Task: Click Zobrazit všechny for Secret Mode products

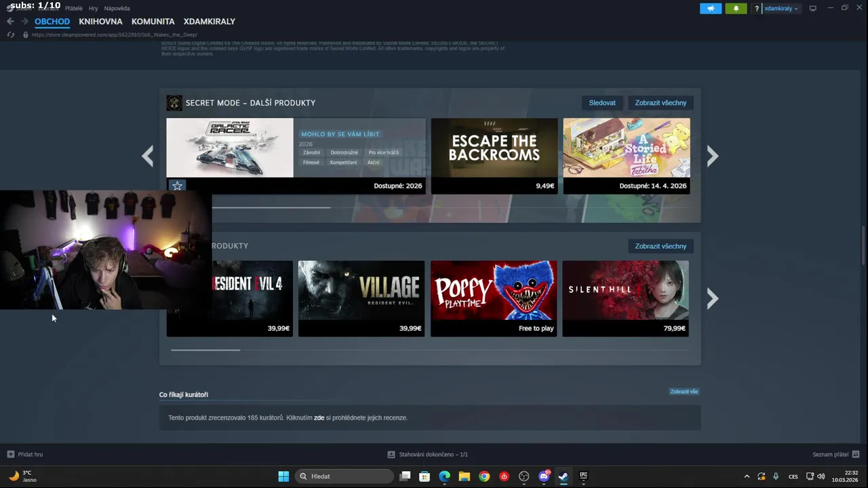Action: [660, 103]
